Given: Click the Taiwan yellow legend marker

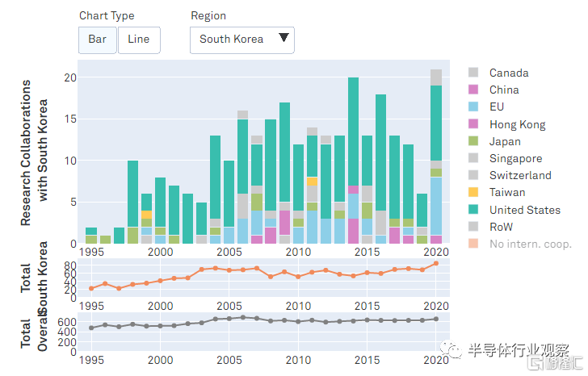Looking at the screenshot, I should [473, 192].
